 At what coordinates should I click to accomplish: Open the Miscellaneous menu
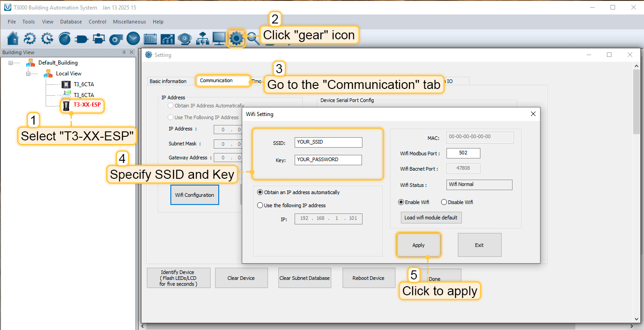(x=129, y=22)
